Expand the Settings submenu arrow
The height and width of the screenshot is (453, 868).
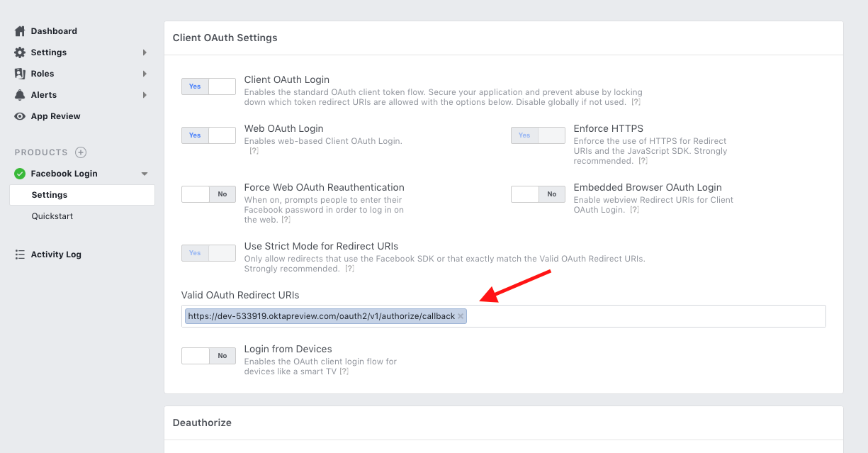point(145,52)
